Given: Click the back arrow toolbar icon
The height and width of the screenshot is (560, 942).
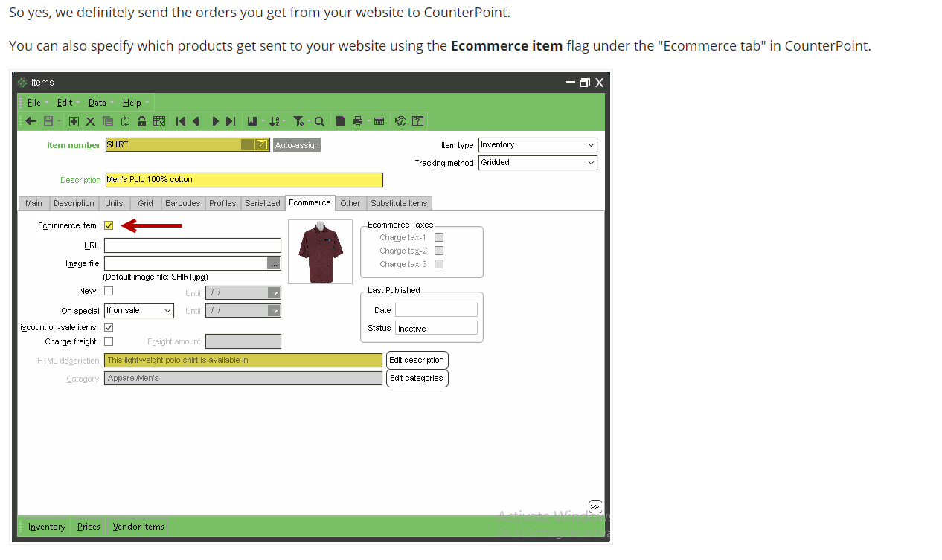Looking at the screenshot, I should click(x=31, y=121).
